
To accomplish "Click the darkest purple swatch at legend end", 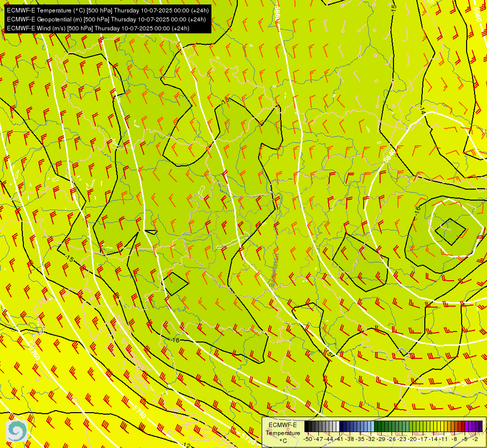I will [x=481, y=426].
